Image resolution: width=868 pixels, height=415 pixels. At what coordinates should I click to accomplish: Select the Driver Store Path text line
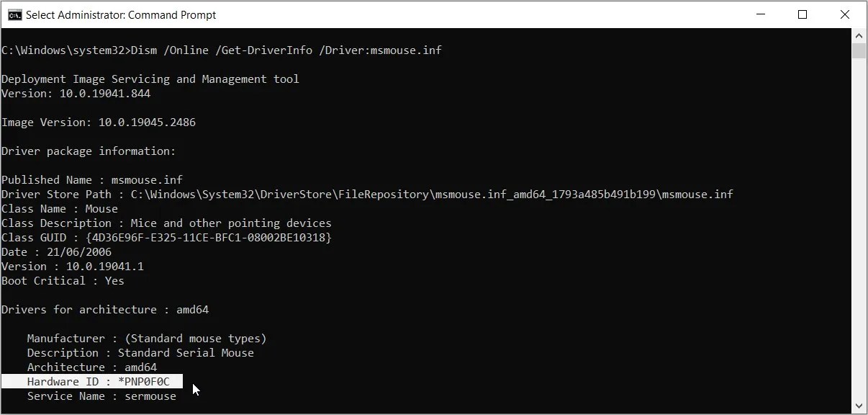tap(367, 194)
